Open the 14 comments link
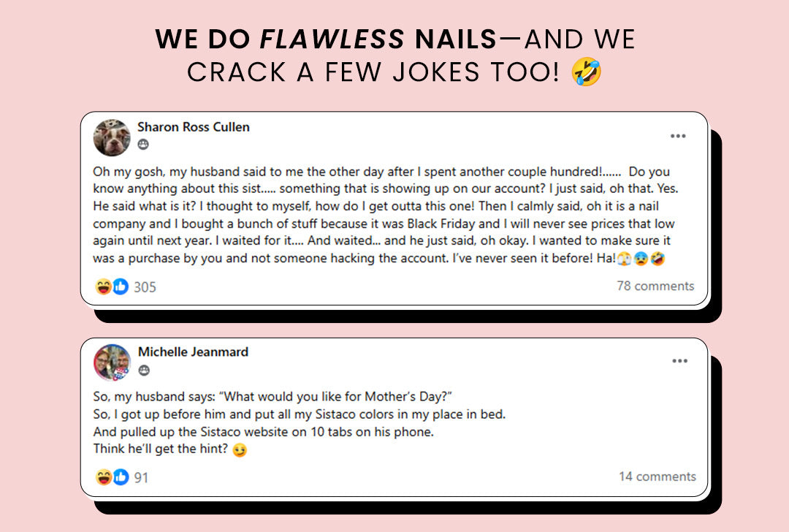This screenshot has height=532, width=789. (x=657, y=476)
